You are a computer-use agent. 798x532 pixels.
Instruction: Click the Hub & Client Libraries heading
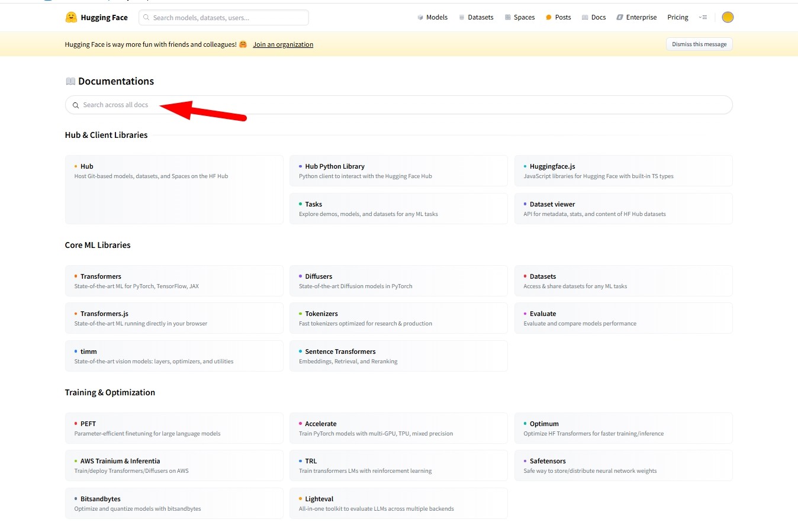coord(107,135)
